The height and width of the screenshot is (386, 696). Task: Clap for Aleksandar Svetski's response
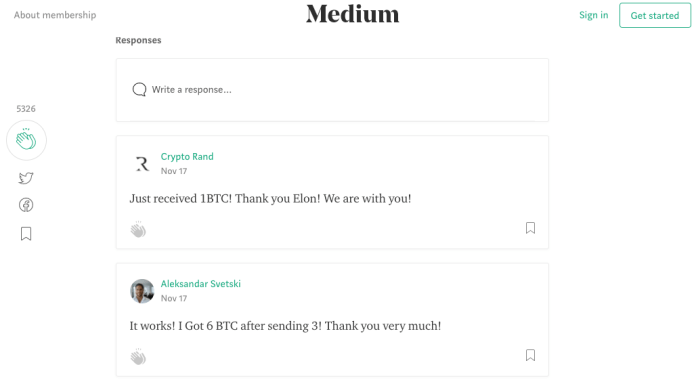tap(138, 357)
